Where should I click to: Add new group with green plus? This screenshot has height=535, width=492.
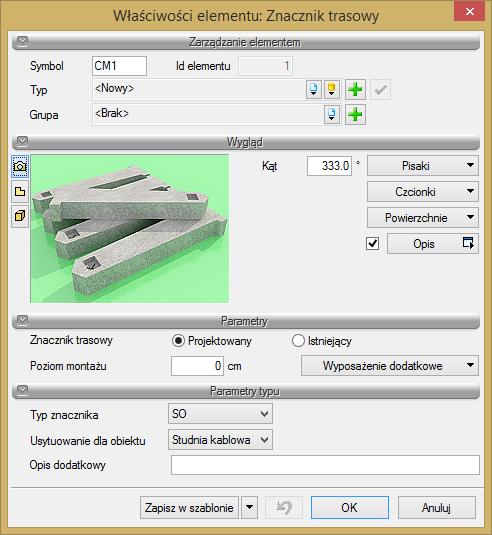[x=355, y=115]
